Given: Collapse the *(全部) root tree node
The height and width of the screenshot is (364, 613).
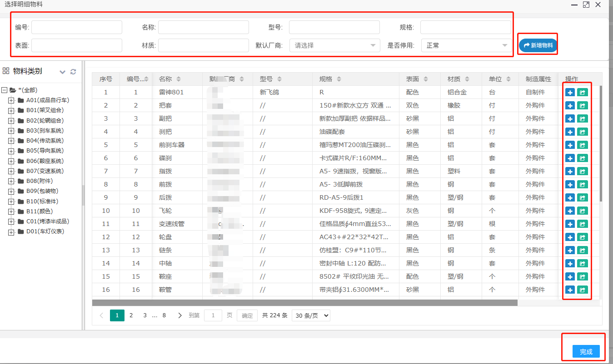Looking at the screenshot, I should pyautogui.click(x=4, y=90).
